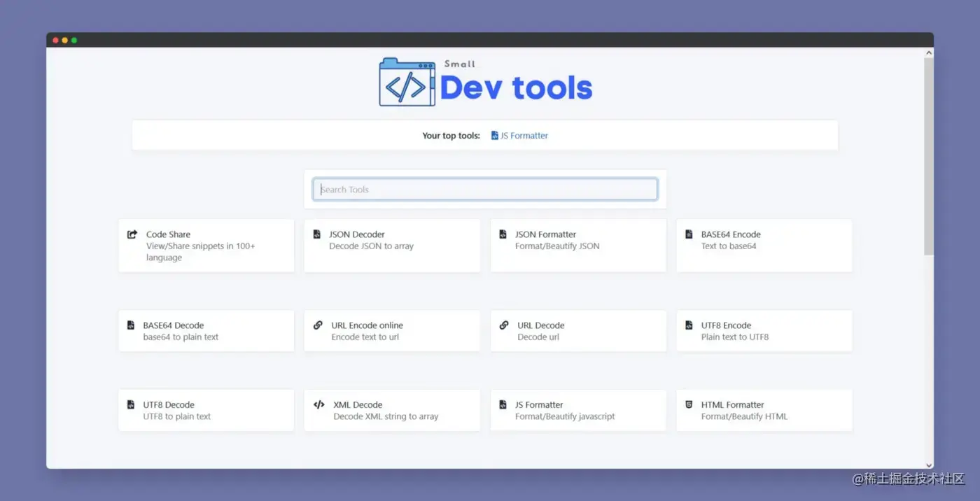Click the JSON Decoder file icon
Viewport: 980px width, 501px height.
pyautogui.click(x=316, y=234)
